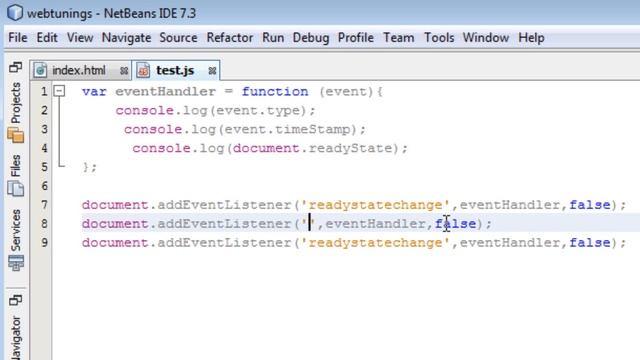Viewport: 640px width, 360px height.
Task: Click 'event.timeStamp' on line 3
Action: [287, 129]
